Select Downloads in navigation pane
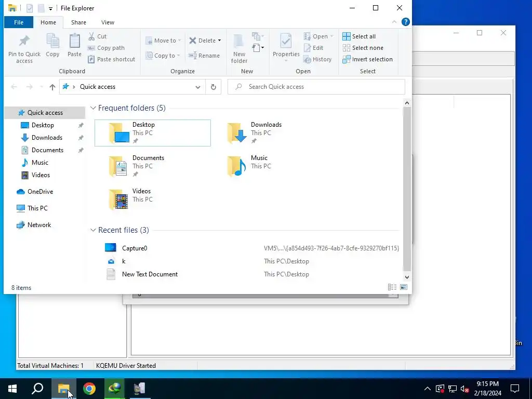The image size is (532, 399). point(47,138)
